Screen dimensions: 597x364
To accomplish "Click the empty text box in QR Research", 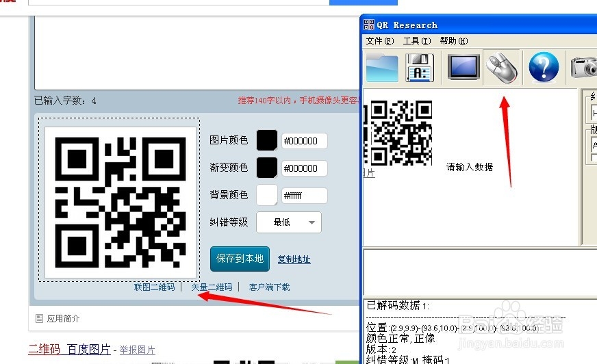I will tap(481, 272).
